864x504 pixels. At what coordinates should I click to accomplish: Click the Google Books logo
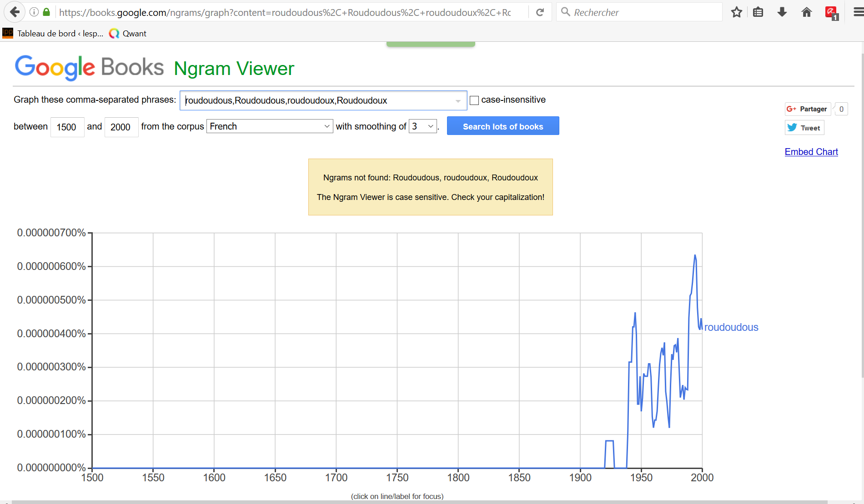coord(89,68)
